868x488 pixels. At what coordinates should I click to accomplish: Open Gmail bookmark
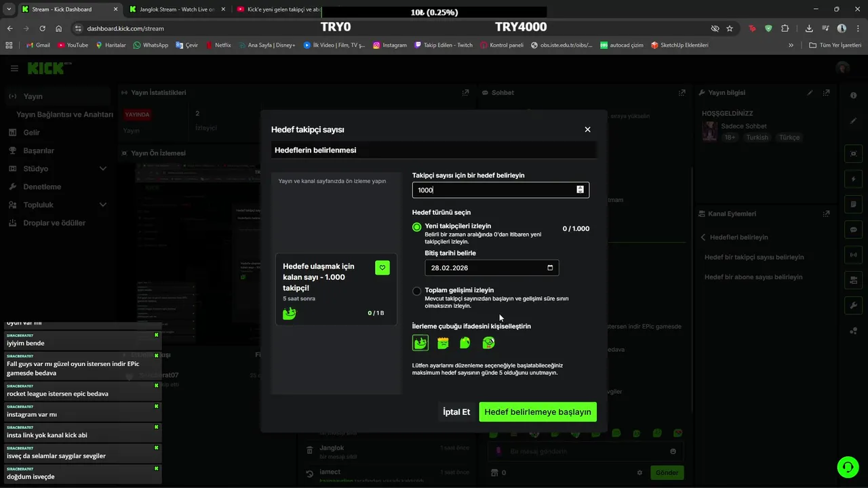[x=38, y=45]
